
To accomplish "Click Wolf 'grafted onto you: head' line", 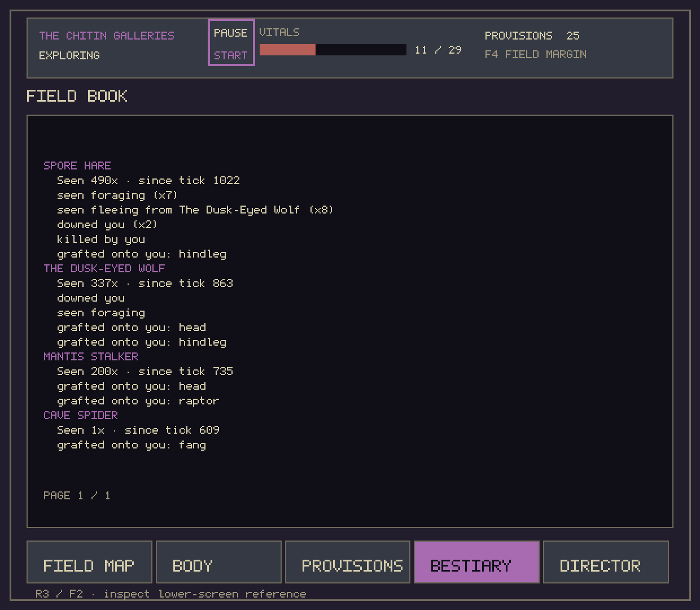I will [x=132, y=327].
